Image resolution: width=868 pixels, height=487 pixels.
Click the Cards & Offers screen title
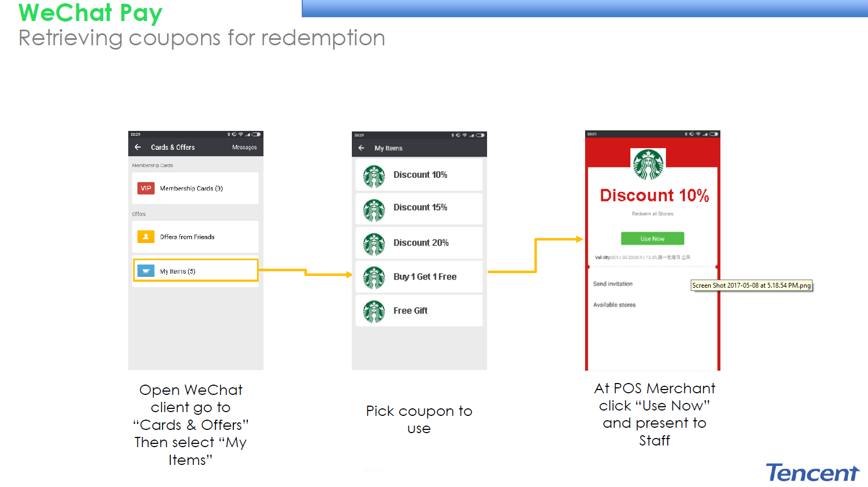pyautogui.click(x=173, y=147)
